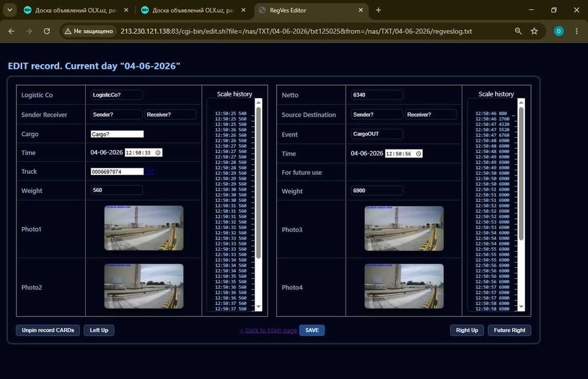Screen dimensions: 588x379
Task: Click the first left history entry 12:50:25 540
Action: tap(230, 114)
